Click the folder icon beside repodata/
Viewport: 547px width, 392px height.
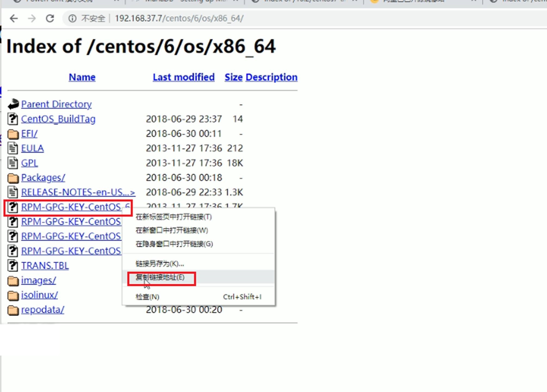13,310
